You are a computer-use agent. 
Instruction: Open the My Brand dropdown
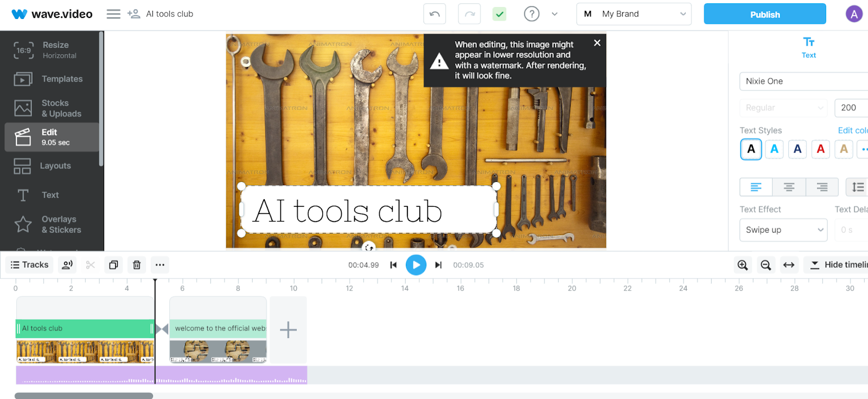(634, 14)
